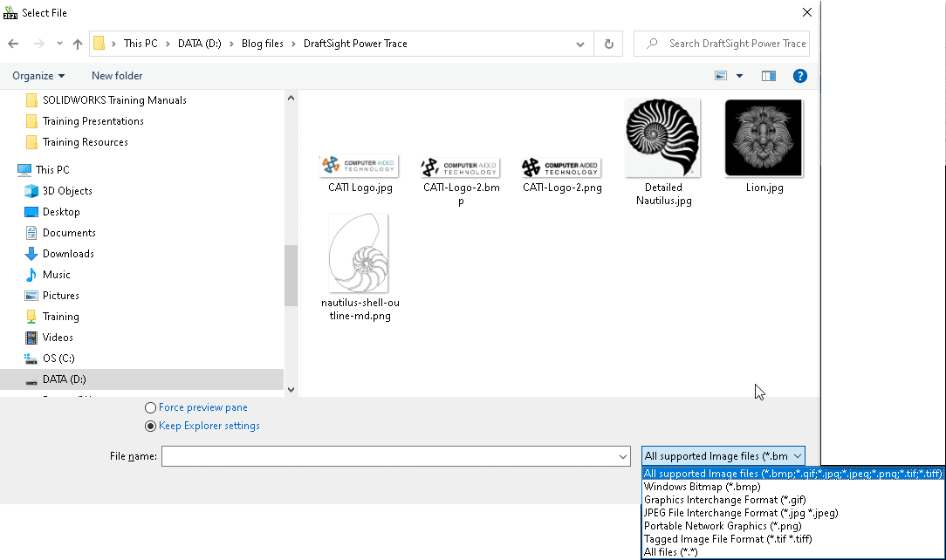Click the New folder button
This screenshot has height=560, width=946.
(117, 76)
